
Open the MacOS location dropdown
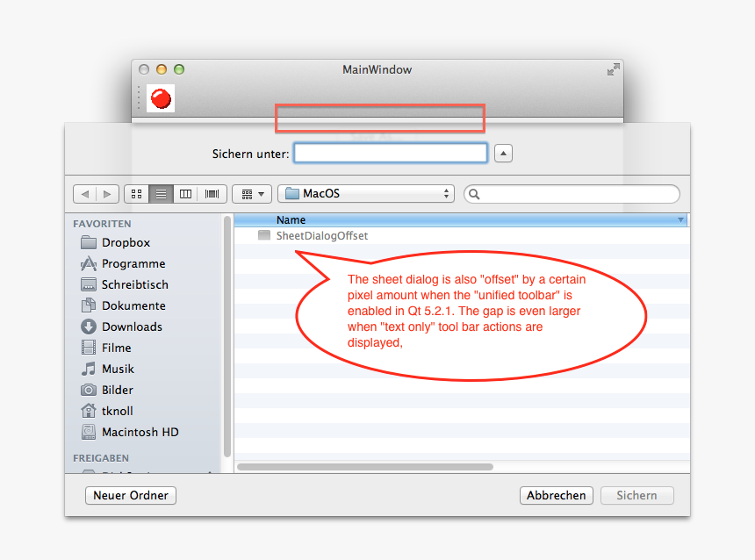365,193
